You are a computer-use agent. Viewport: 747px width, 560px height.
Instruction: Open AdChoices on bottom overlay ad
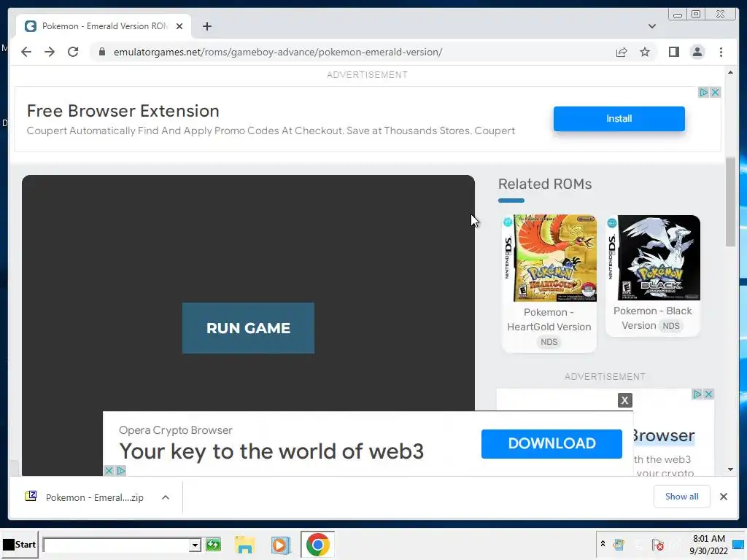pyautogui.click(x=120, y=471)
